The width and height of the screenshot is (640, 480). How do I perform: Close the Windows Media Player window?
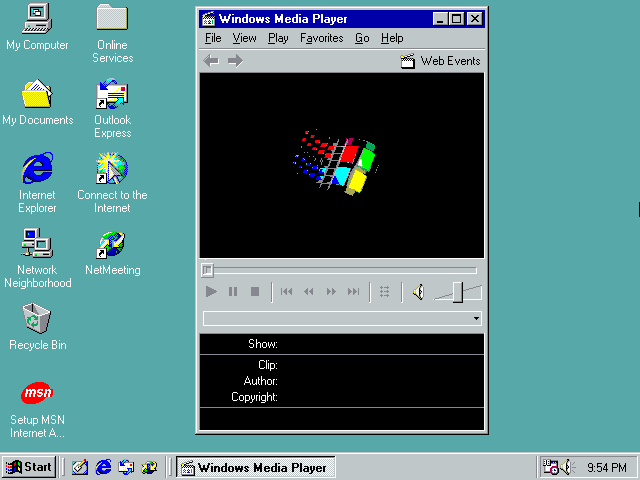click(x=475, y=19)
